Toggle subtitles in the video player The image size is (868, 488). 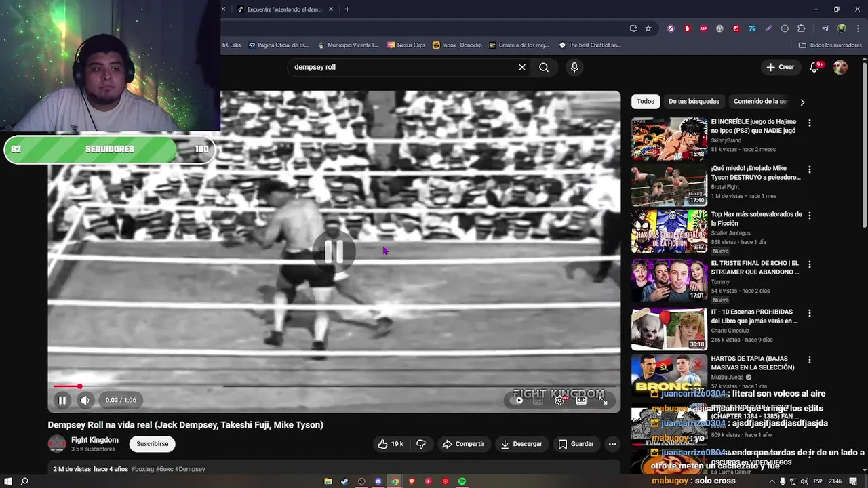538,400
